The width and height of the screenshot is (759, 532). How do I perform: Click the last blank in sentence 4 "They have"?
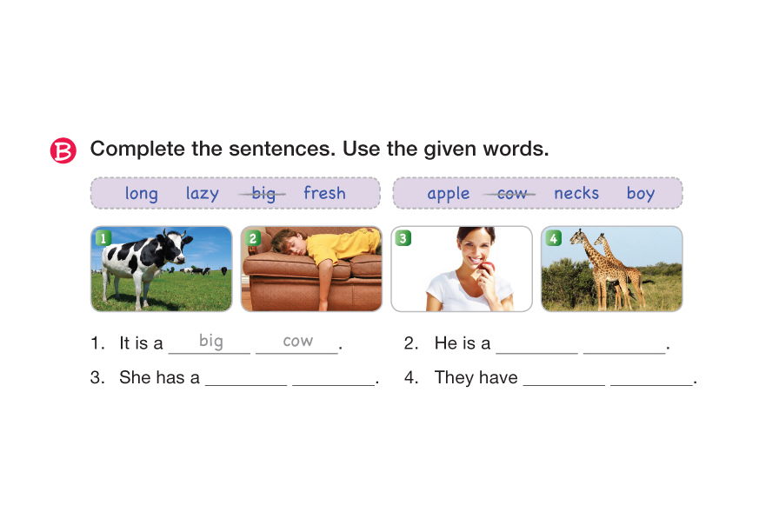pos(651,378)
